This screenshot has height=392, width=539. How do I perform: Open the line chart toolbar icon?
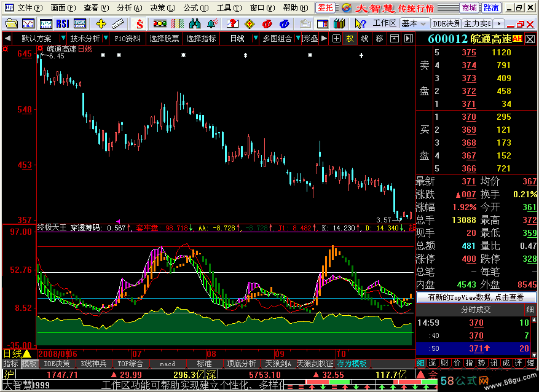[x=28, y=24]
